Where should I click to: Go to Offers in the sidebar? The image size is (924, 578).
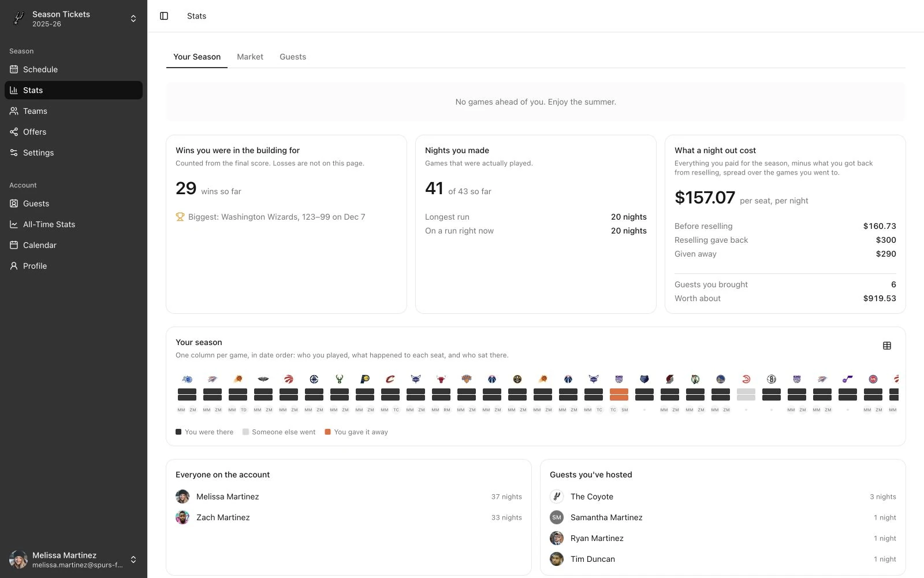pyautogui.click(x=73, y=132)
